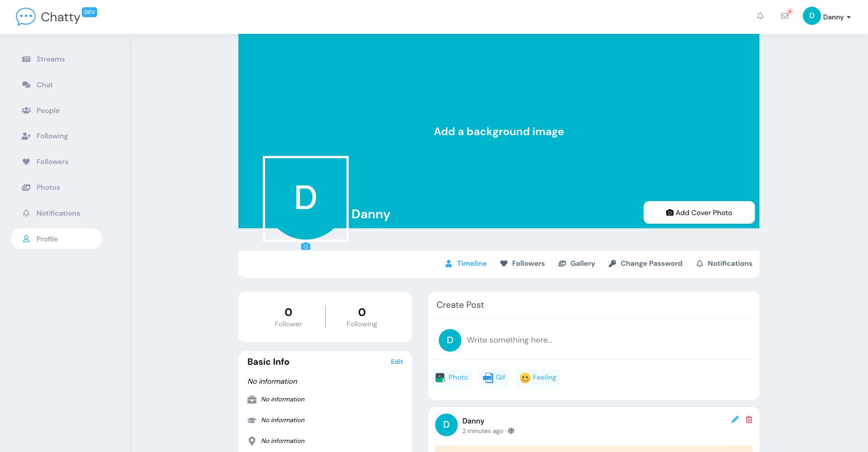The width and height of the screenshot is (868, 452).
Task: Click the People group sidebar icon
Action: pyautogui.click(x=26, y=110)
